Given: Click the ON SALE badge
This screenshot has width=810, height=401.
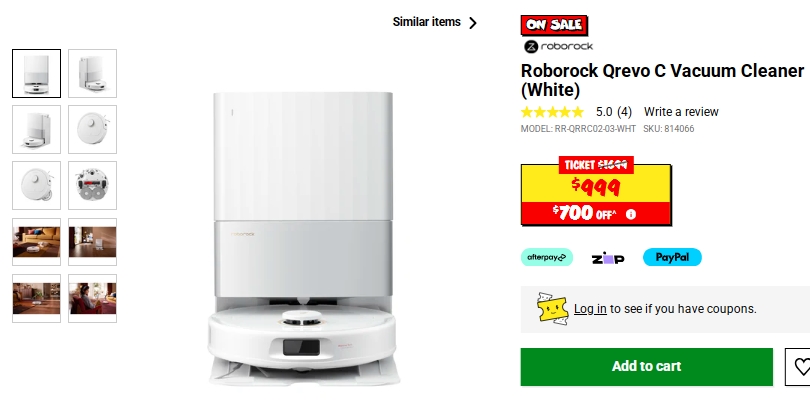Looking at the screenshot, I should tap(554, 25).
